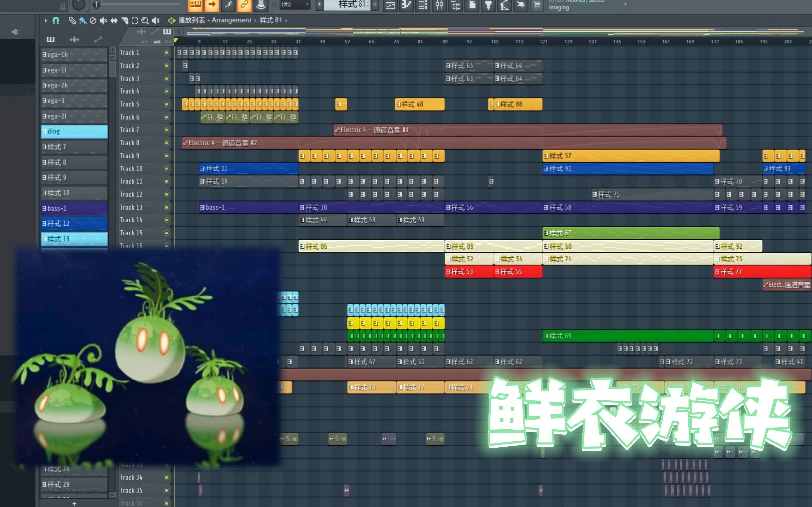This screenshot has height=507, width=812.
Task: Open the Channel rack view icon
Action: pos(423,5)
